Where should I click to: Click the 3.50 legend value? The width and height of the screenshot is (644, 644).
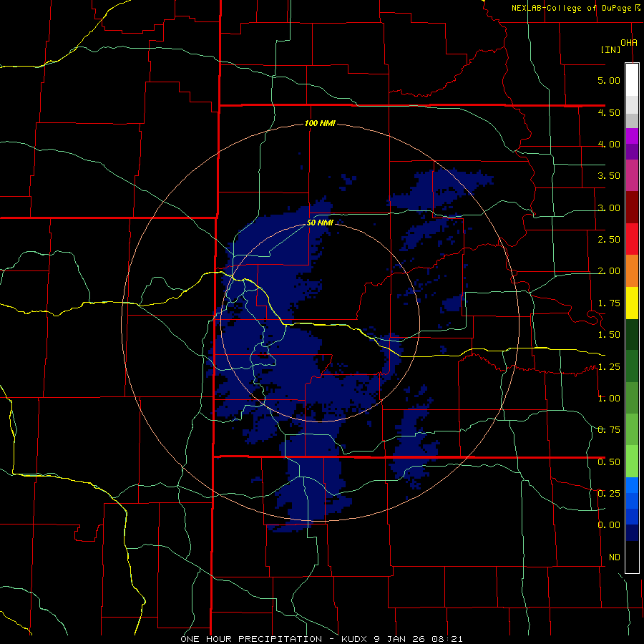[609, 176]
